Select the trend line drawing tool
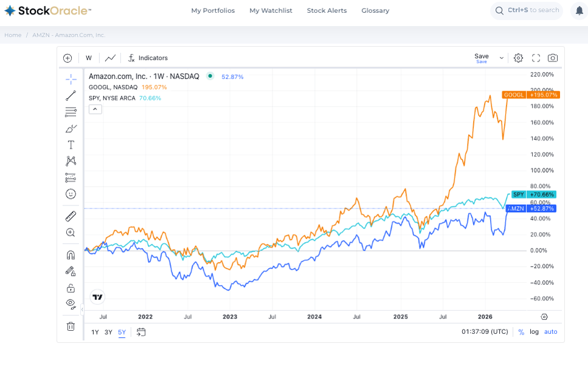The width and height of the screenshot is (588, 369). [x=71, y=95]
